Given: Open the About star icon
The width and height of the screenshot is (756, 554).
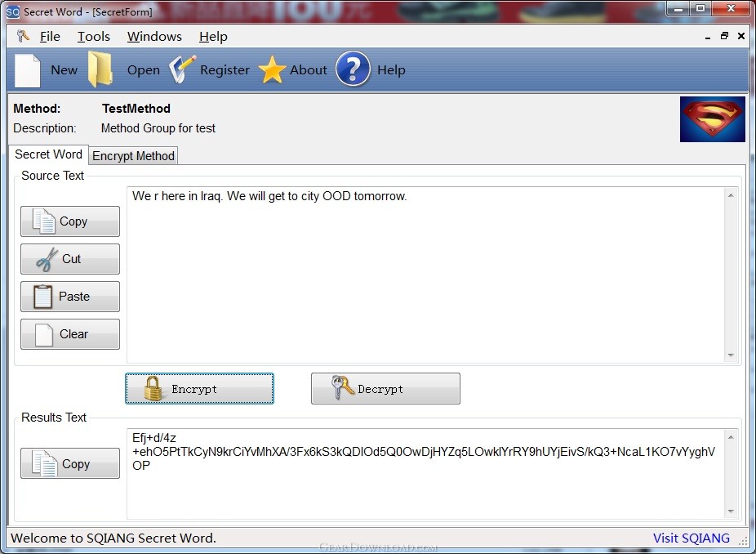Looking at the screenshot, I should [x=273, y=70].
